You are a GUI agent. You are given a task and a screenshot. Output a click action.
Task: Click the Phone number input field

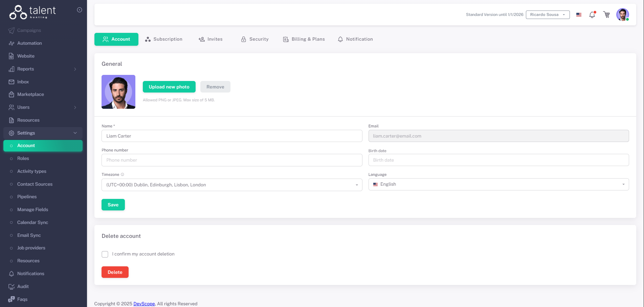(x=231, y=160)
